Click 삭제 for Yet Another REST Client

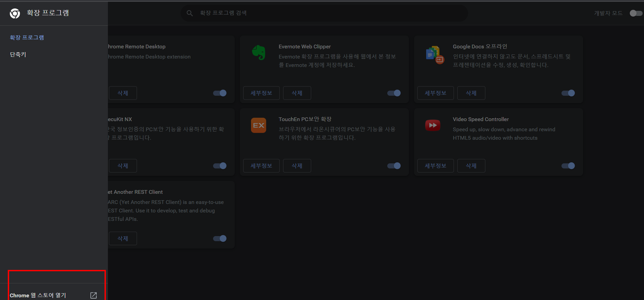click(123, 238)
